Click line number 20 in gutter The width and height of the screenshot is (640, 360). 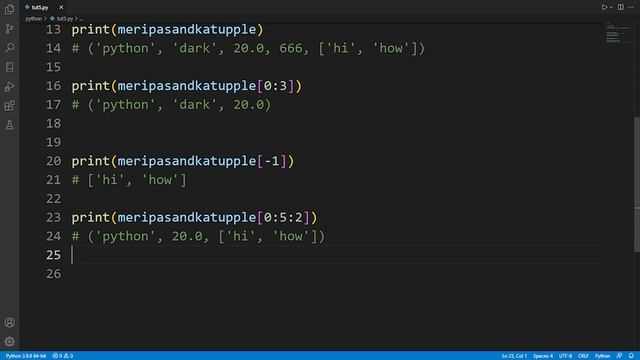pos(53,161)
